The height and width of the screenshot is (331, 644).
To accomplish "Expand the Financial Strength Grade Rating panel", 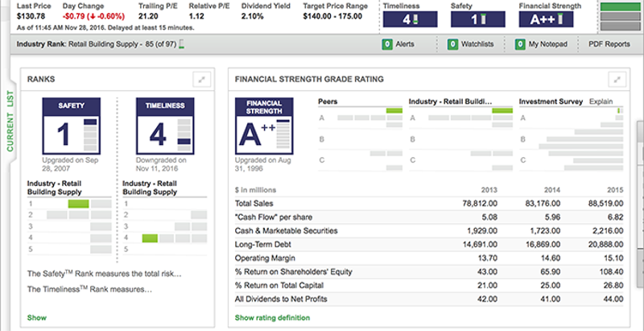I will (x=617, y=79).
